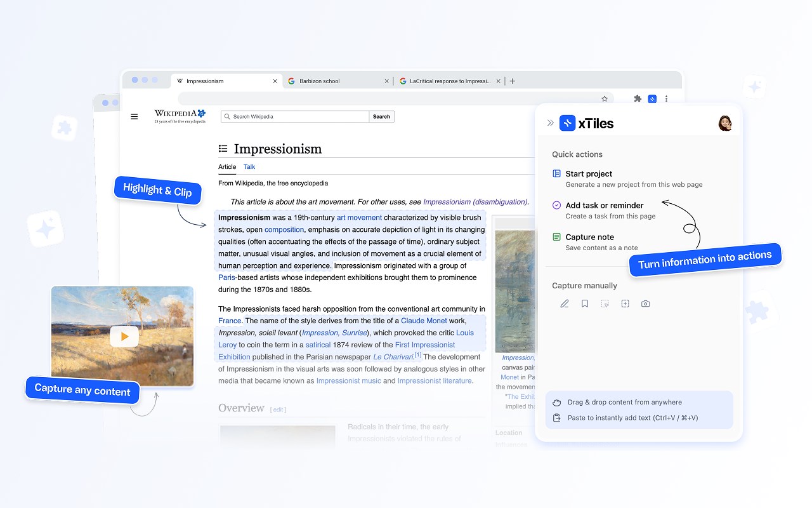Screen dimensions: 812x508
Task: Open the Wikipedia hamburger menu
Action: coord(134,117)
